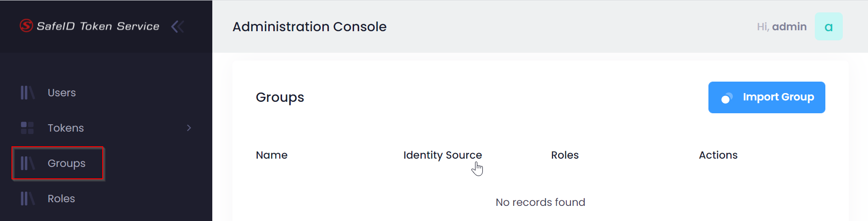
Task: Sort by the Identity Source column header
Action: coord(442,155)
